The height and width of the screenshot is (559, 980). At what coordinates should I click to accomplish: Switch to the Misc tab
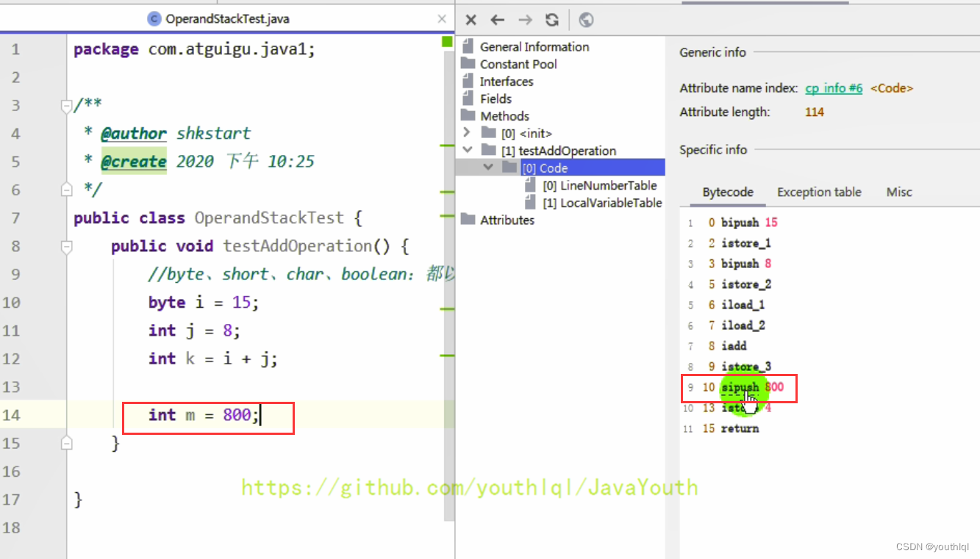(x=899, y=192)
